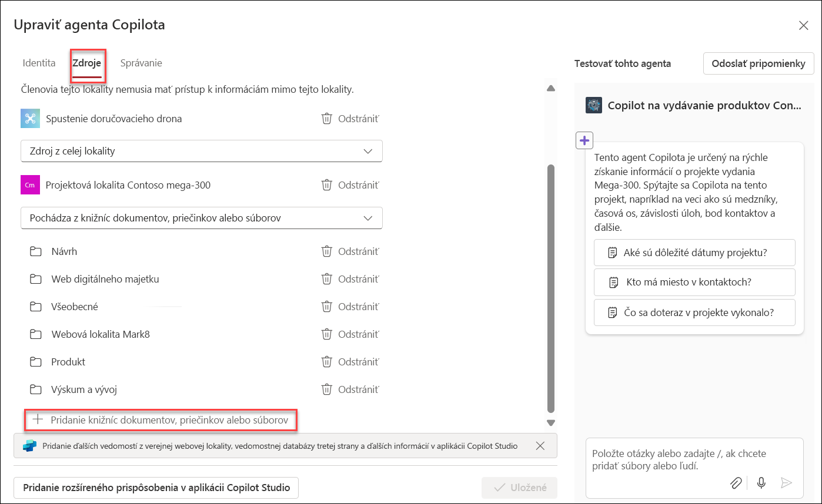
Task: Activate the microphone icon in chat box
Action: point(761,483)
